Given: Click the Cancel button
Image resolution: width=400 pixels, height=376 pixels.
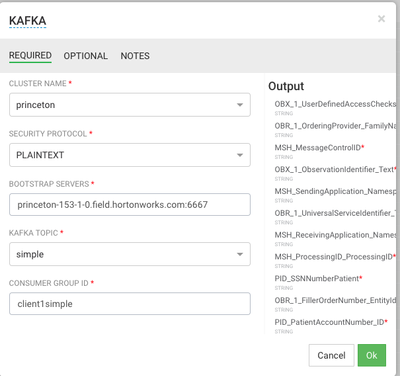Looking at the screenshot, I should coord(331,355).
